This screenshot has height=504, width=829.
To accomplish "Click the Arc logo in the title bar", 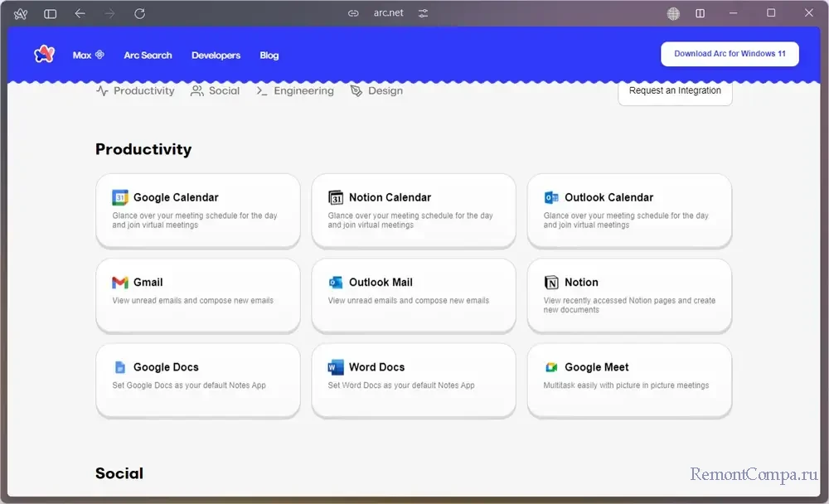I will (x=21, y=13).
